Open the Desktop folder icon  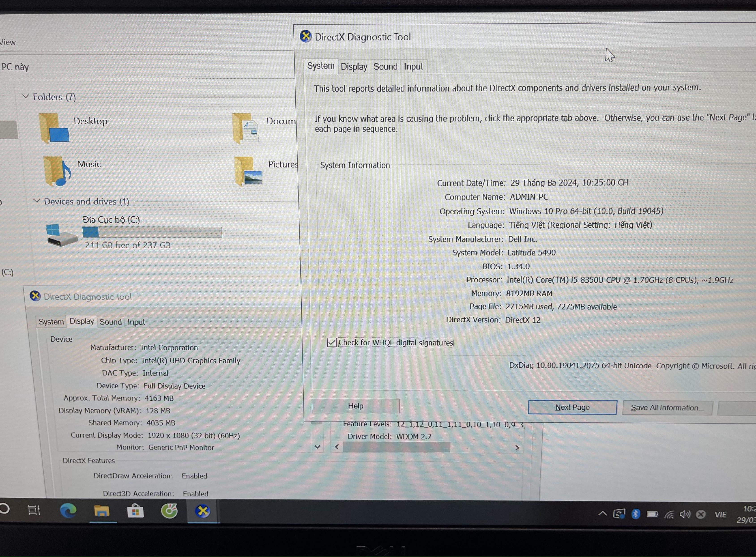(x=54, y=129)
